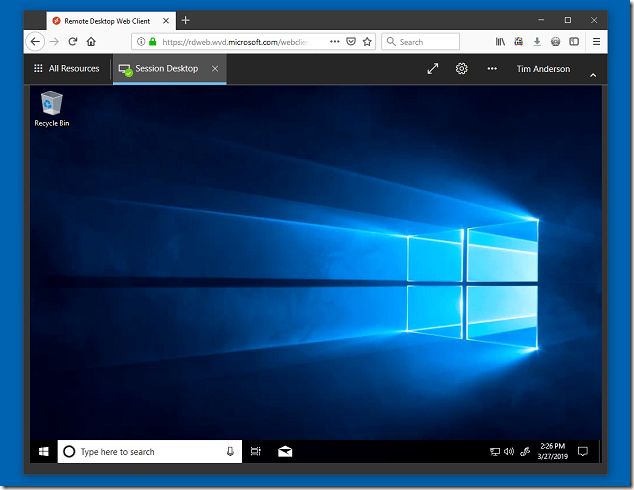The width and height of the screenshot is (634, 490).
Task: Close the Session Desktop session
Action: pos(215,69)
